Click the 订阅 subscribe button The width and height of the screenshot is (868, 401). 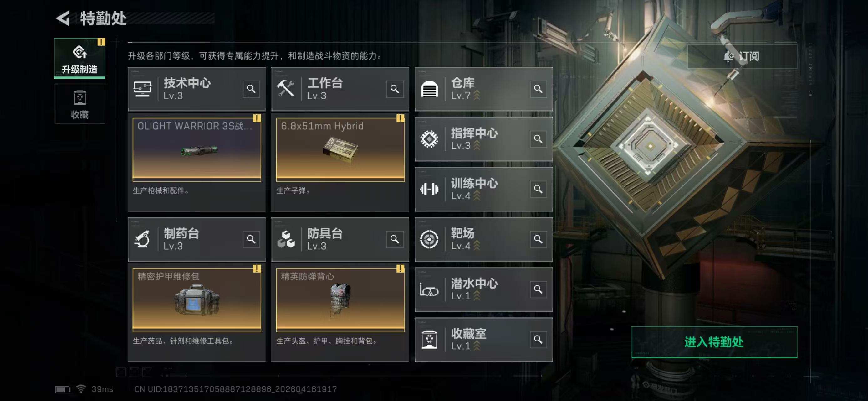point(742,56)
